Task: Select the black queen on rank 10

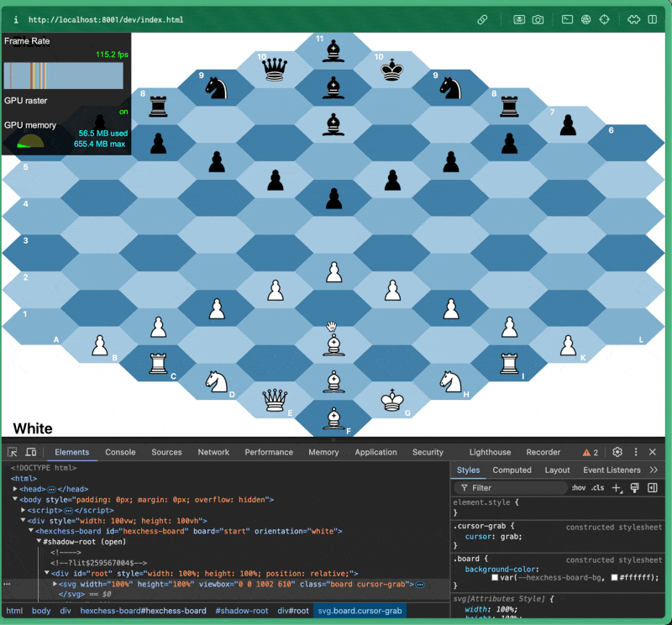Action: click(275, 70)
